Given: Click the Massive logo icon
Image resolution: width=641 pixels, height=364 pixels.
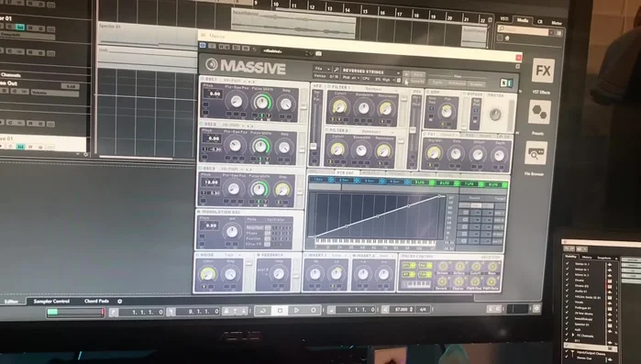Looking at the screenshot, I should pyautogui.click(x=211, y=64).
